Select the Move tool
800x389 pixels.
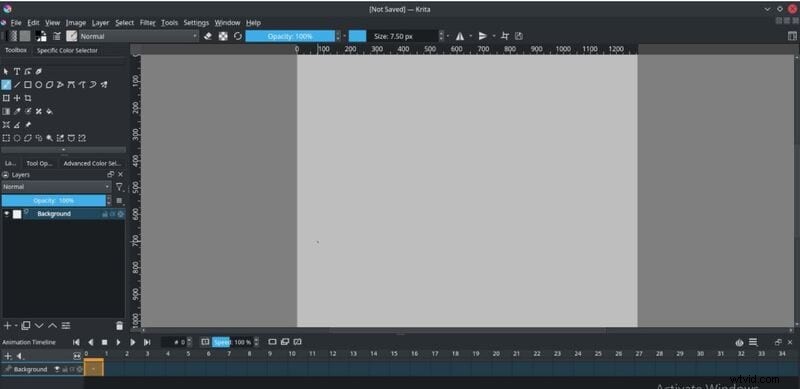17,98
